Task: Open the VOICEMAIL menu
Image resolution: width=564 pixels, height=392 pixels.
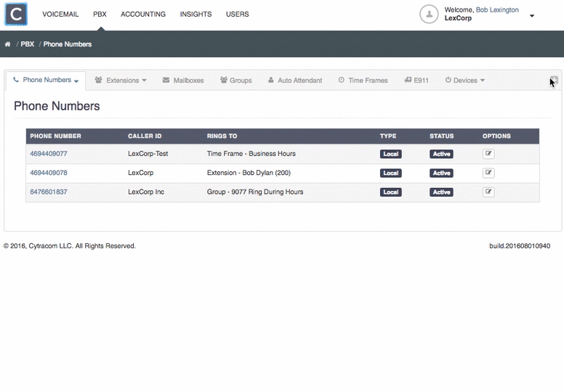Action: tap(60, 14)
